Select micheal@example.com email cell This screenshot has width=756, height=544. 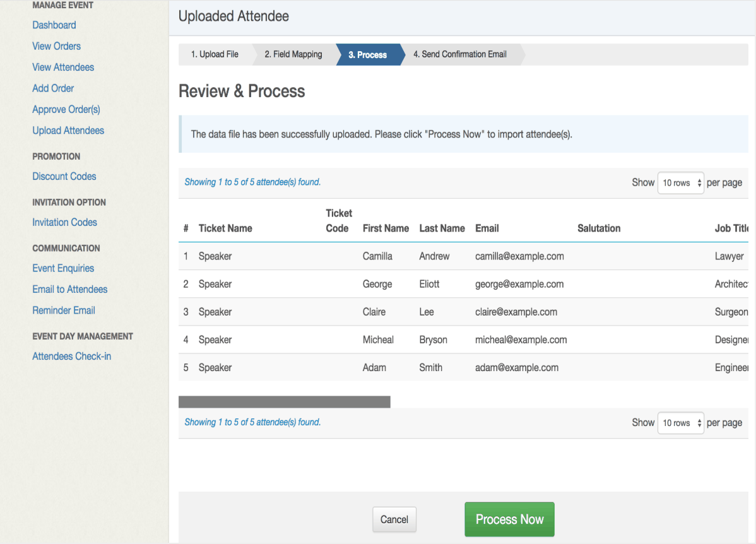click(521, 340)
